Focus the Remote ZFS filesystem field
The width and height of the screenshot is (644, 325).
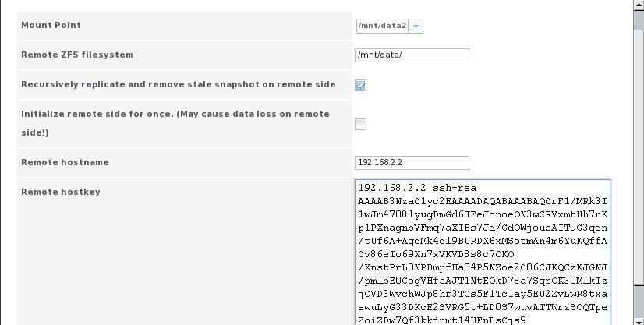coord(412,55)
